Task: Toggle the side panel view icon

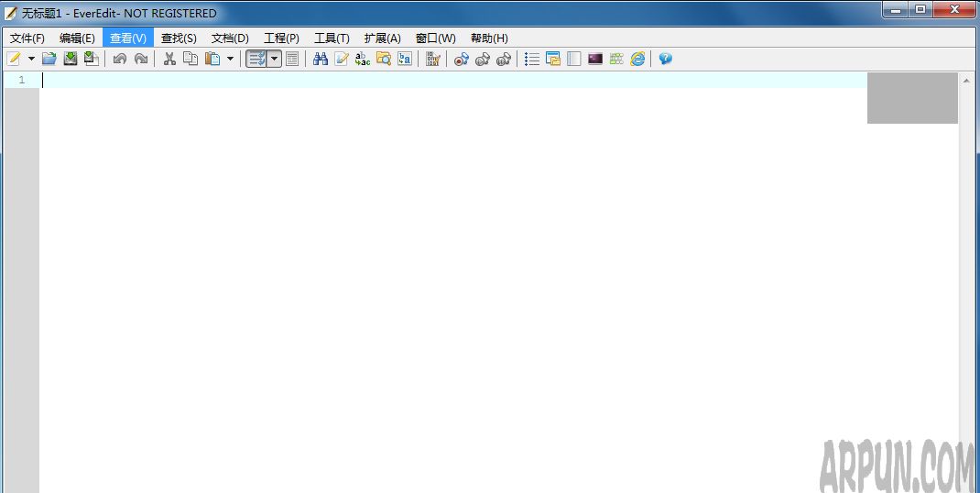Action: [574, 59]
